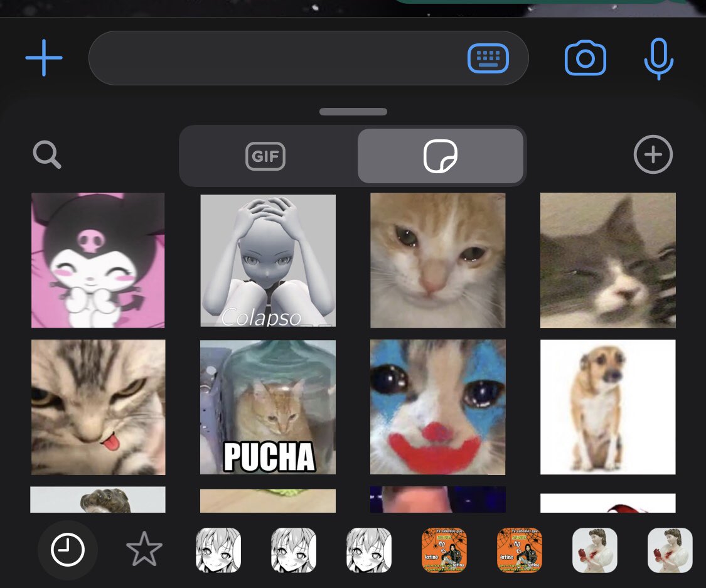Screen dimensions: 706x588
Task: Send the PUCHA cat-in-jug sticker
Action: tap(268, 407)
